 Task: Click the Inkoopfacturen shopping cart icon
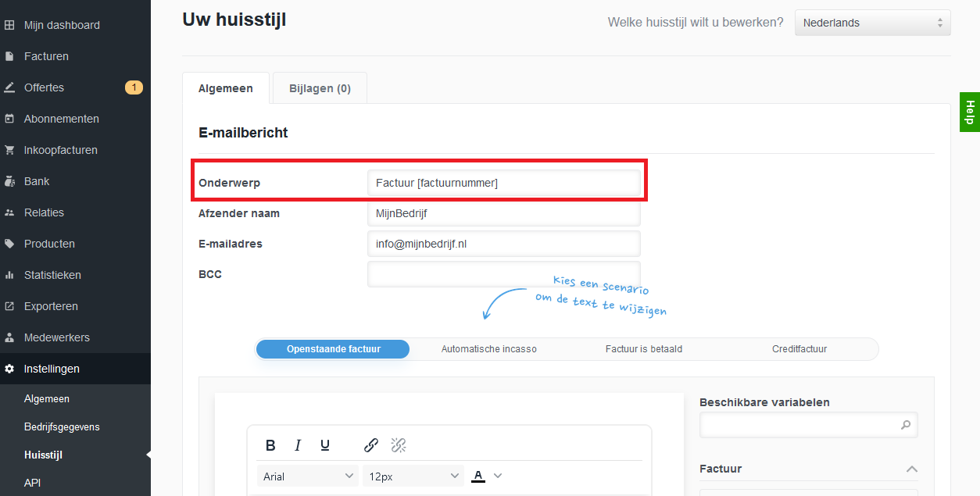[x=9, y=150]
